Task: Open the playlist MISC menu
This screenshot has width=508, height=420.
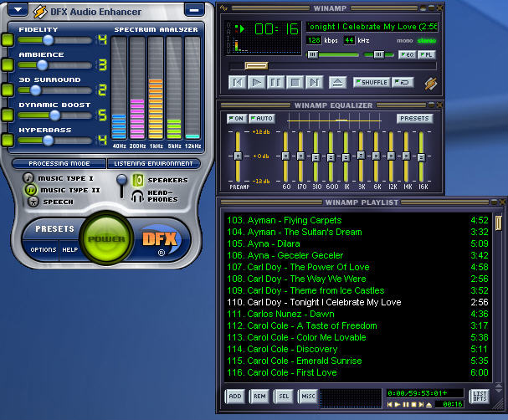Action: click(308, 396)
